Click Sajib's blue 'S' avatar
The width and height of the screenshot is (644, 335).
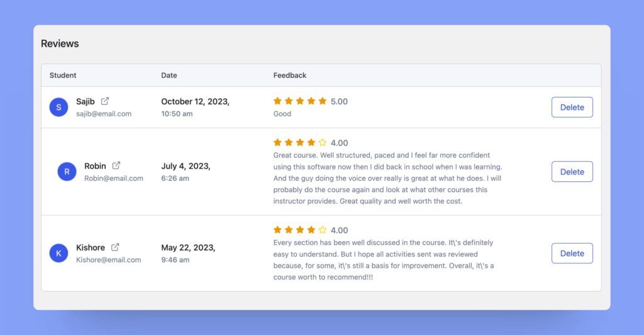coord(58,107)
